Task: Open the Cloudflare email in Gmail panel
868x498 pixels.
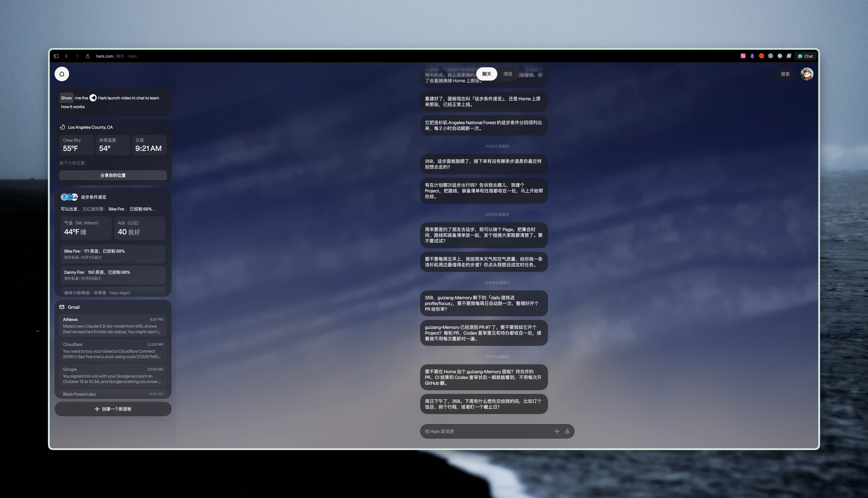Action: coord(113,350)
